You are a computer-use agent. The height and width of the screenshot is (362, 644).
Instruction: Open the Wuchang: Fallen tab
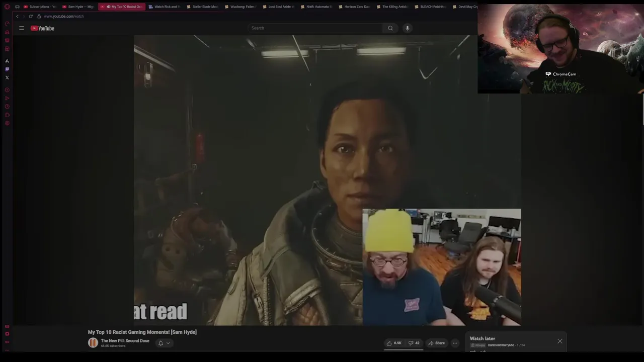240,7
